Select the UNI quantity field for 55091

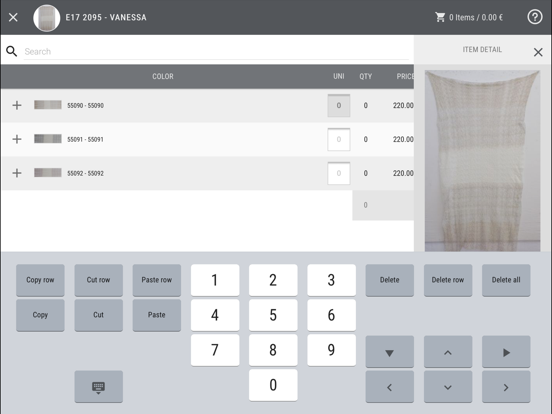[339, 139]
